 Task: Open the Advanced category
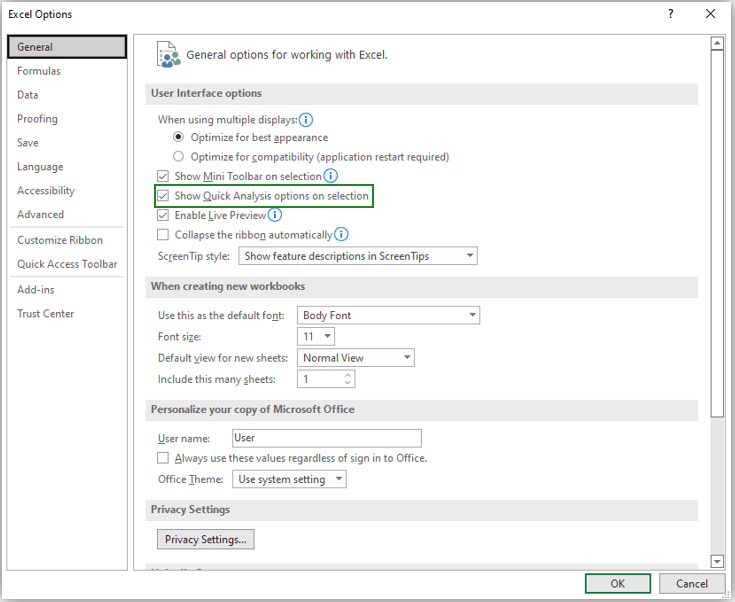click(67, 214)
